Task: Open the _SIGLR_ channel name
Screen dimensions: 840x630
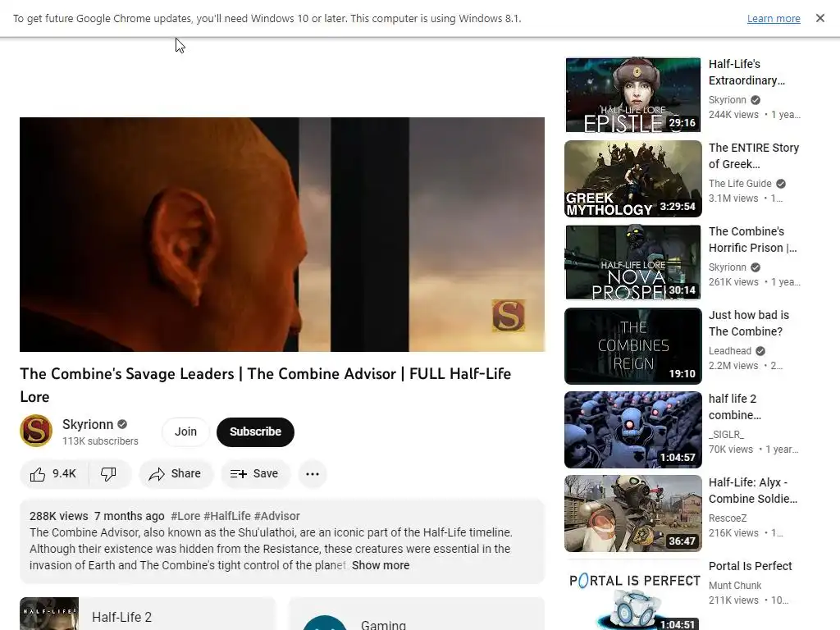Action: (x=726, y=435)
